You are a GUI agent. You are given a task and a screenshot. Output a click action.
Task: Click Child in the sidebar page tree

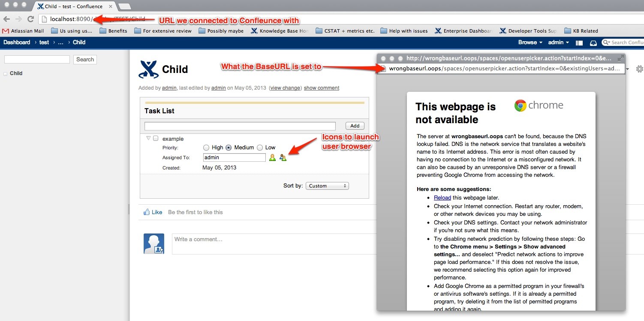coord(16,73)
